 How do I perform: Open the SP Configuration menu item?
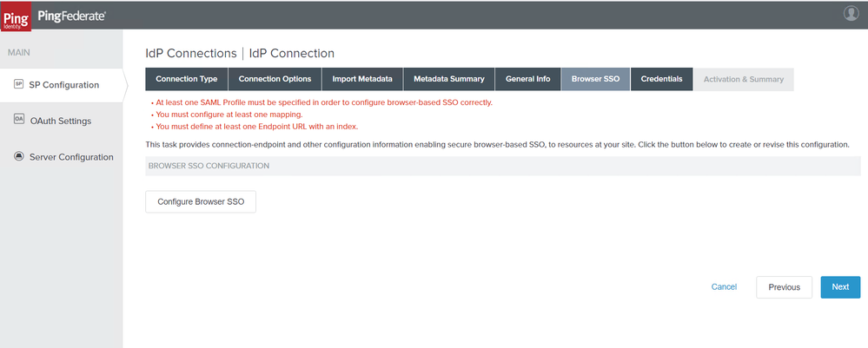click(x=63, y=85)
